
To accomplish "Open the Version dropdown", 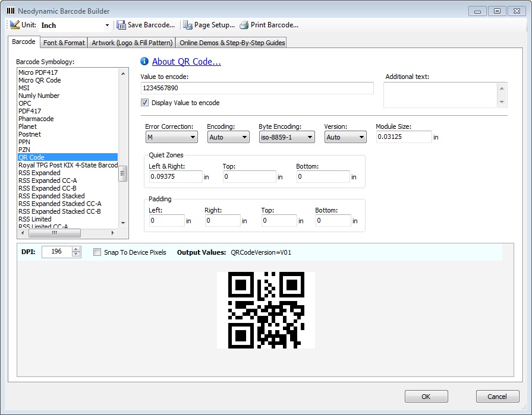I will (360, 137).
